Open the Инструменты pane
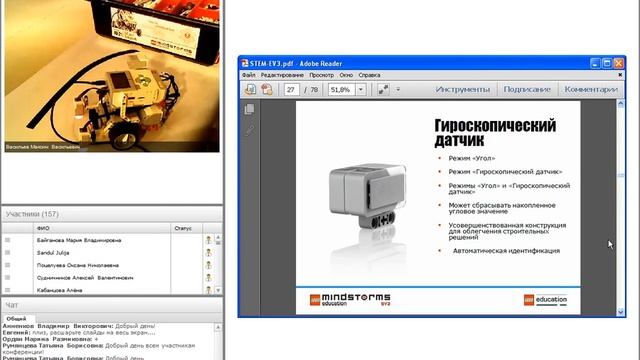The height and width of the screenshot is (360, 640). coord(462,89)
